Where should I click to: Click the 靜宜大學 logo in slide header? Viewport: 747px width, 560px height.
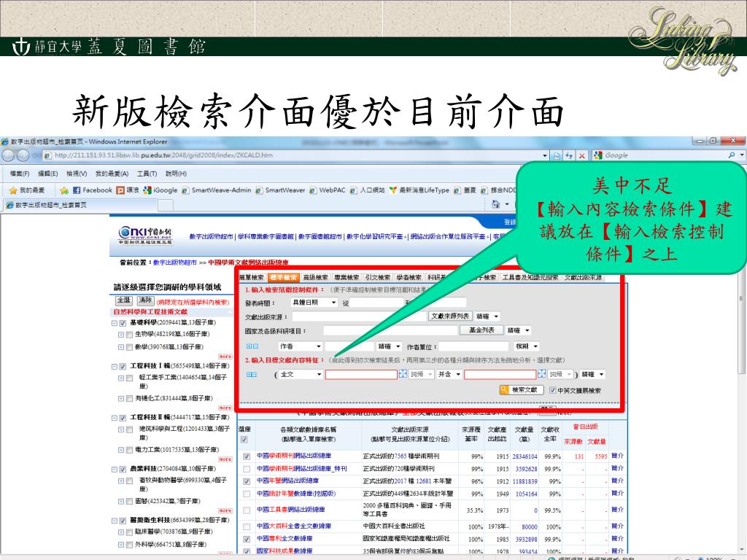click(47, 47)
